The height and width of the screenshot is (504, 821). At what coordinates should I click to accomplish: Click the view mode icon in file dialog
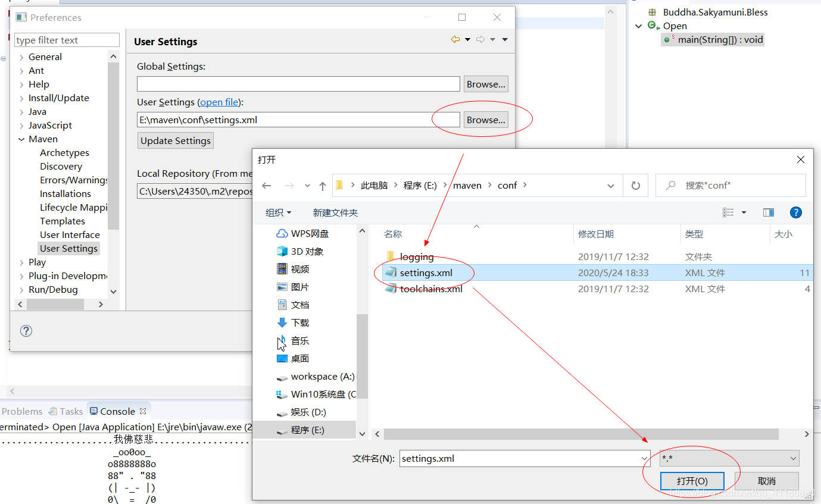[x=728, y=212]
